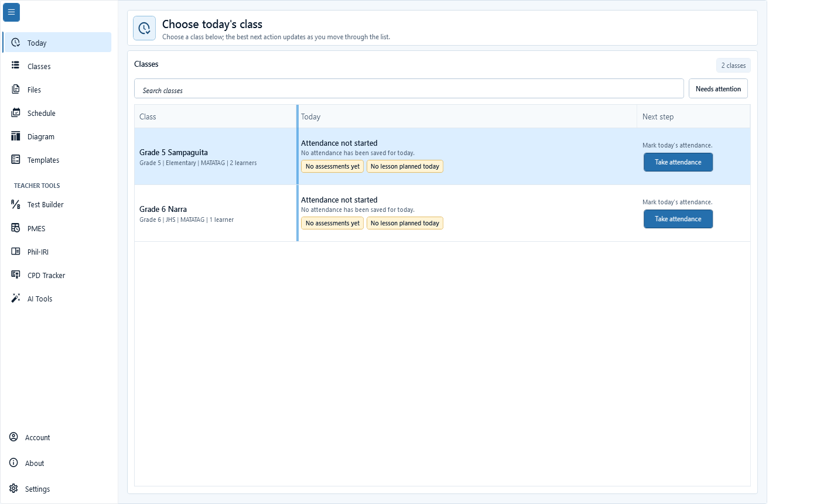Toggle the Needs attention filter
The image size is (834, 504).
tap(718, 88)
